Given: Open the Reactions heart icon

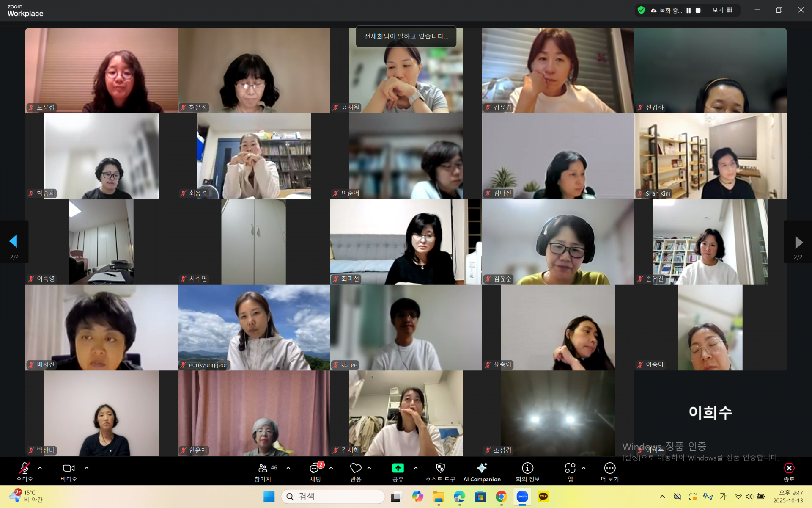Looking at the screenshot, I should (x=355, y=468).
